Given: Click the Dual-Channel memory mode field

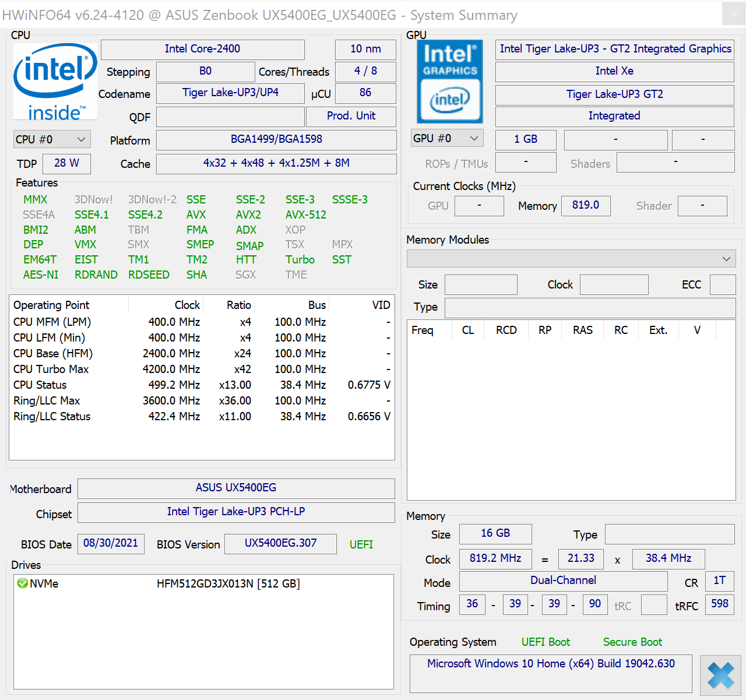Looking at the screenshot, I should [563, 581].
